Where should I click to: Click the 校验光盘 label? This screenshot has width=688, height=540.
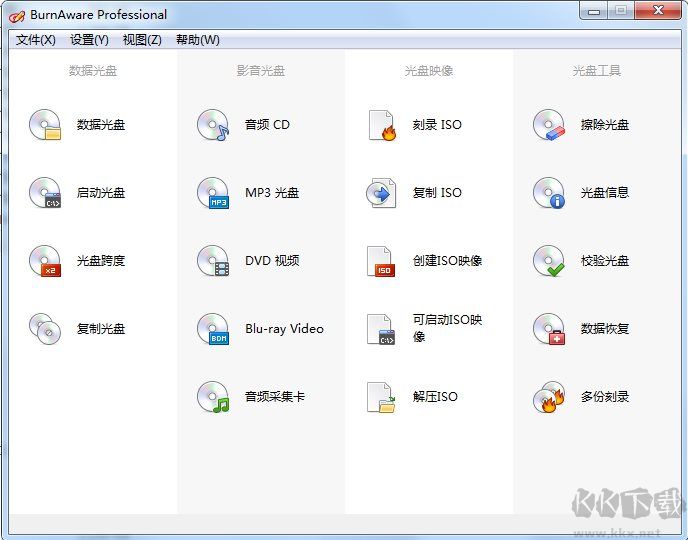pos(605,261)
